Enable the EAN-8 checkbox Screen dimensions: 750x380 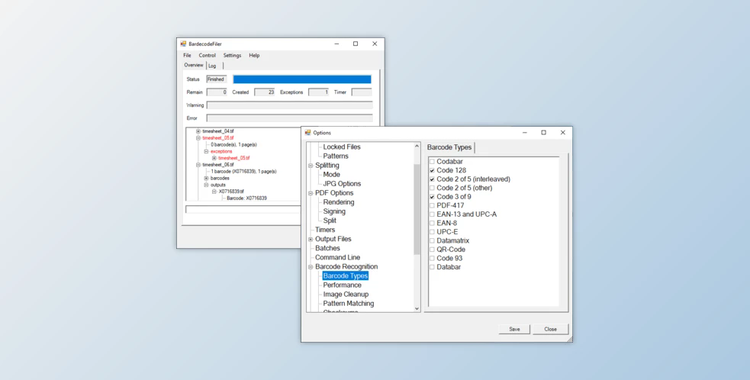(432, 223)
